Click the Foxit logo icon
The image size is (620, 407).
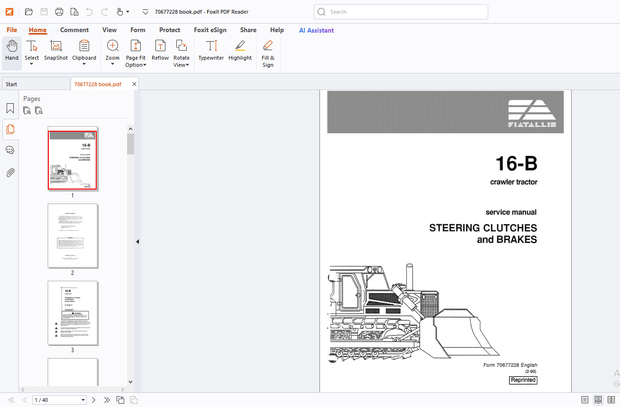click(9, 11)
